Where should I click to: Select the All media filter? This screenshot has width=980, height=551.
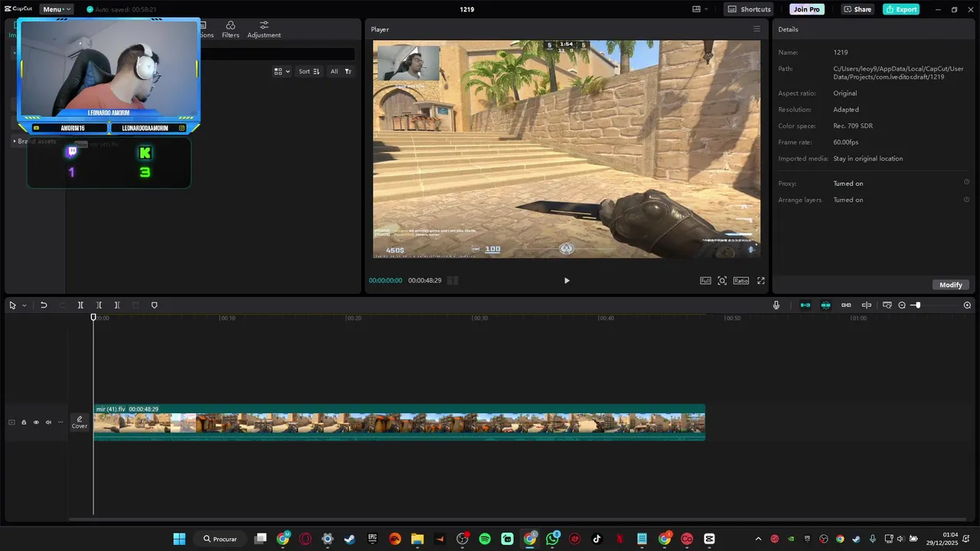(x=334, y=71)
